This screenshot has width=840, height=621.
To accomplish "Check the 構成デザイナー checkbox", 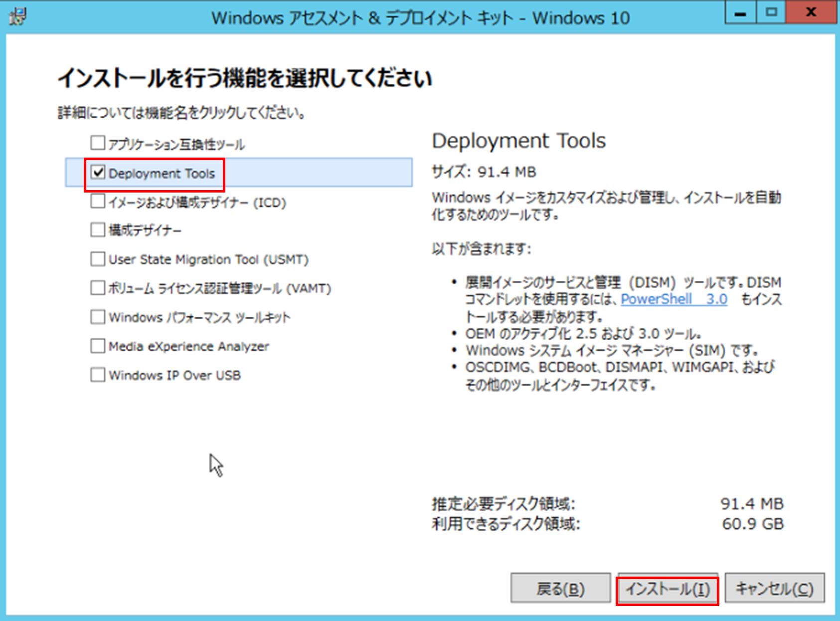I will pos(98,230).
